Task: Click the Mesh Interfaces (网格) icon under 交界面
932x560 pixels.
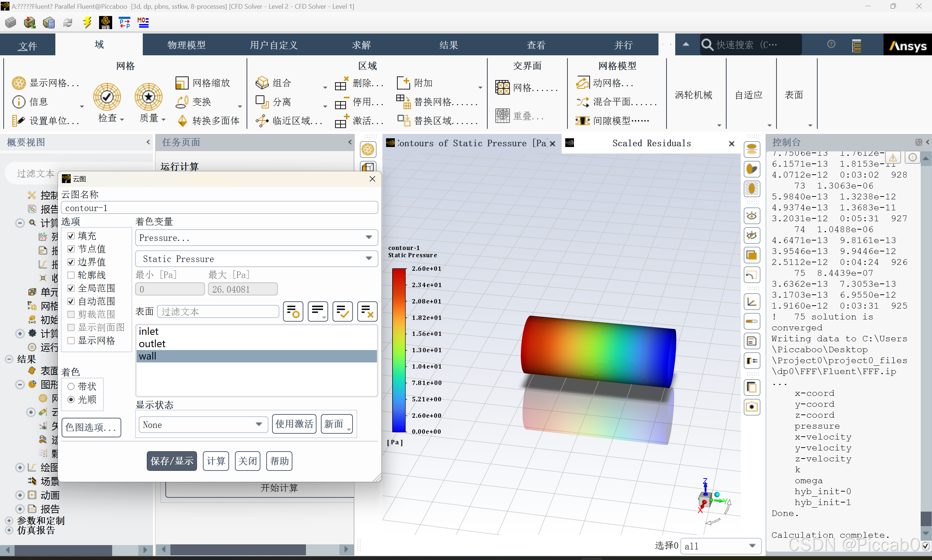Action: tap(502, 88)
